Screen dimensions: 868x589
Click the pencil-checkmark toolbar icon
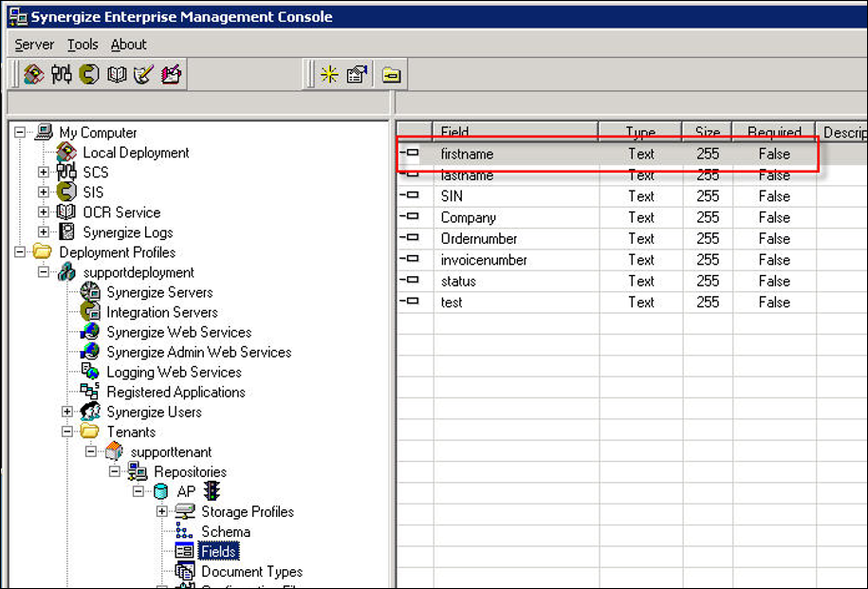click(x=143, y=74)
